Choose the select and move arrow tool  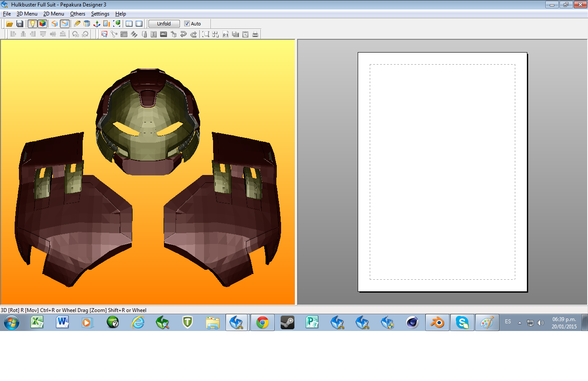pos(104,34)
